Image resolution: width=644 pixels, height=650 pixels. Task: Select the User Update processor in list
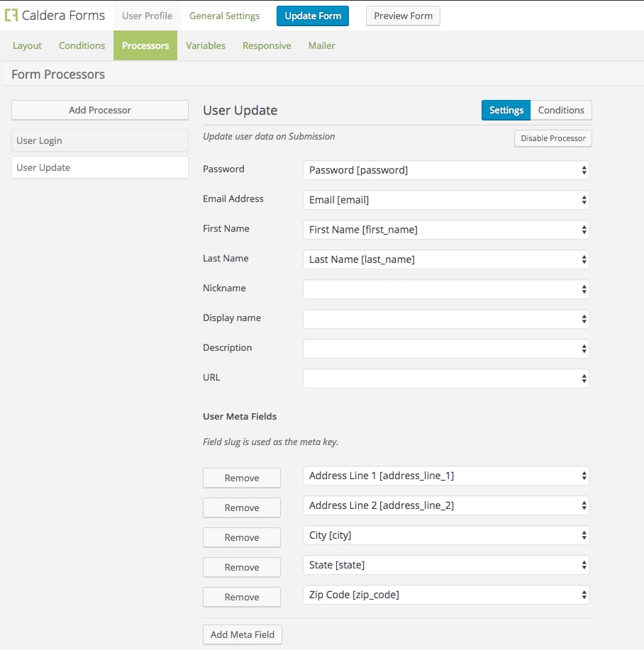(100, 167)
